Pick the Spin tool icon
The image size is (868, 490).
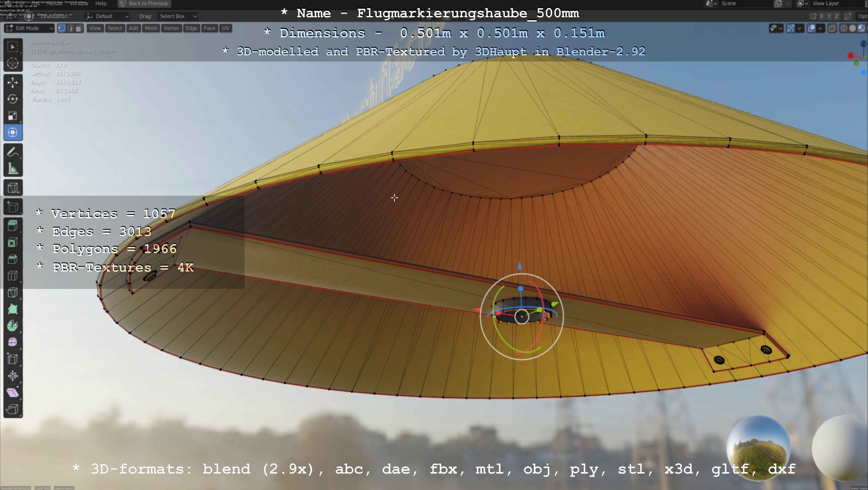click(12, 326)
